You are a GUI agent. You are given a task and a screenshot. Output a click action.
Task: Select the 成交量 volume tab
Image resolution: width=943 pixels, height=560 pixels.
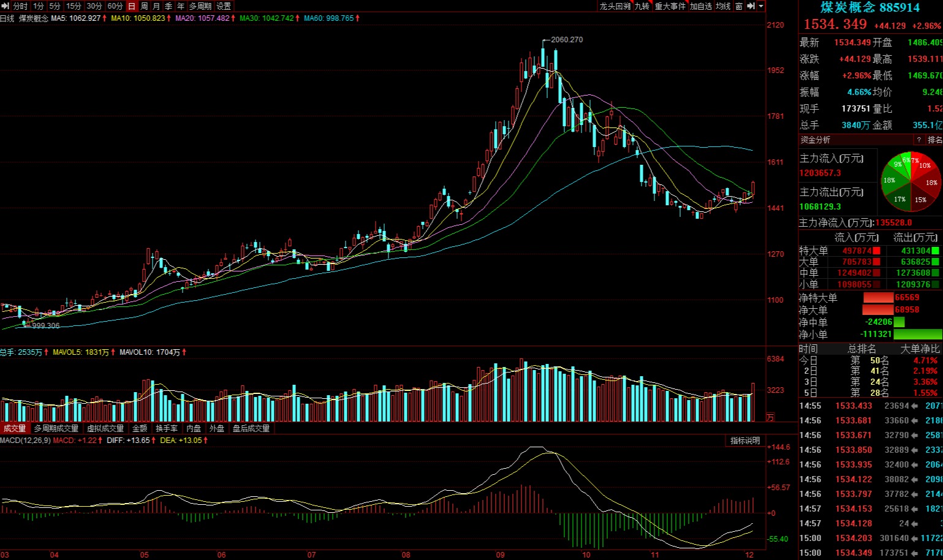point(15,428)
